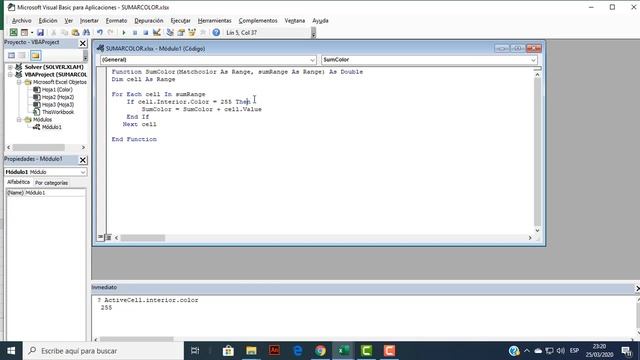
Task: Click the toolbar options overflow arrow
Action: 313,33
